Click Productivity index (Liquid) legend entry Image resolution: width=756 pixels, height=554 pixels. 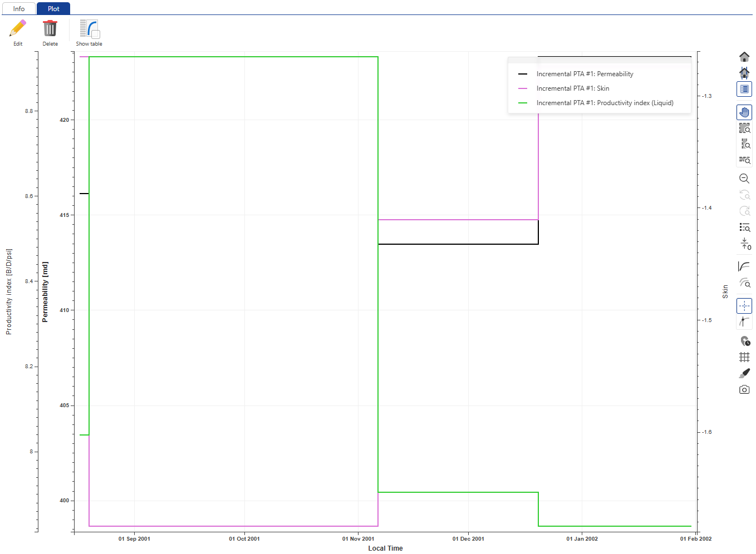point(605,103)
